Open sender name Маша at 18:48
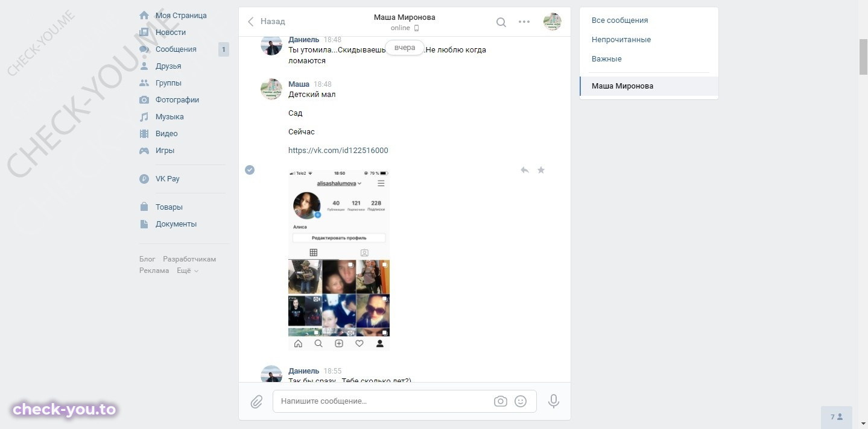The image size is (868, 429). point(299,84)
